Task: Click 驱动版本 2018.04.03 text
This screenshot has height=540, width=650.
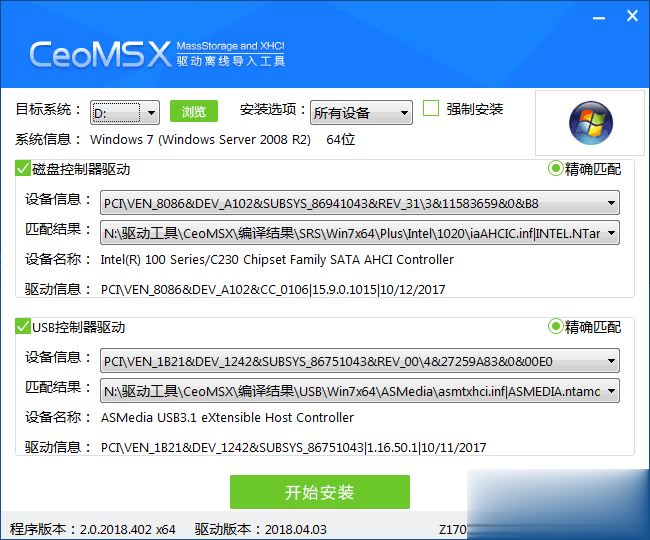Action: 261,529
